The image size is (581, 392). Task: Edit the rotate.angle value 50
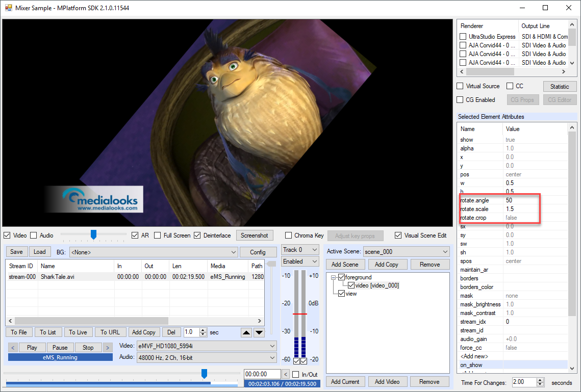tap(536, 200)
